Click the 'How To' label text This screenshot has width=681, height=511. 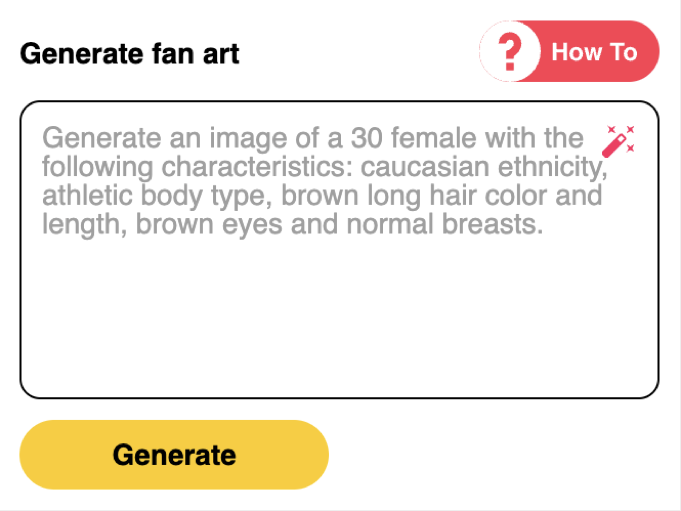pyautogui.click(x=594, y=52)
